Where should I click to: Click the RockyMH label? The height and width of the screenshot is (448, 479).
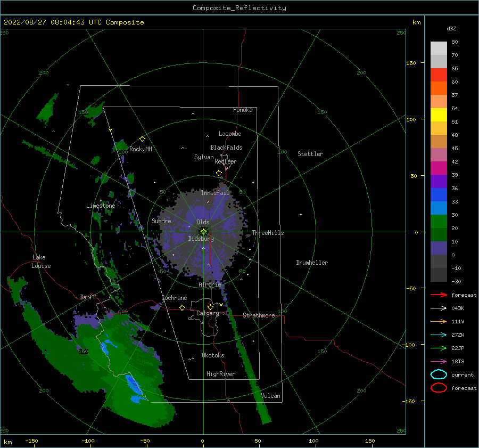tap(141, 149)
